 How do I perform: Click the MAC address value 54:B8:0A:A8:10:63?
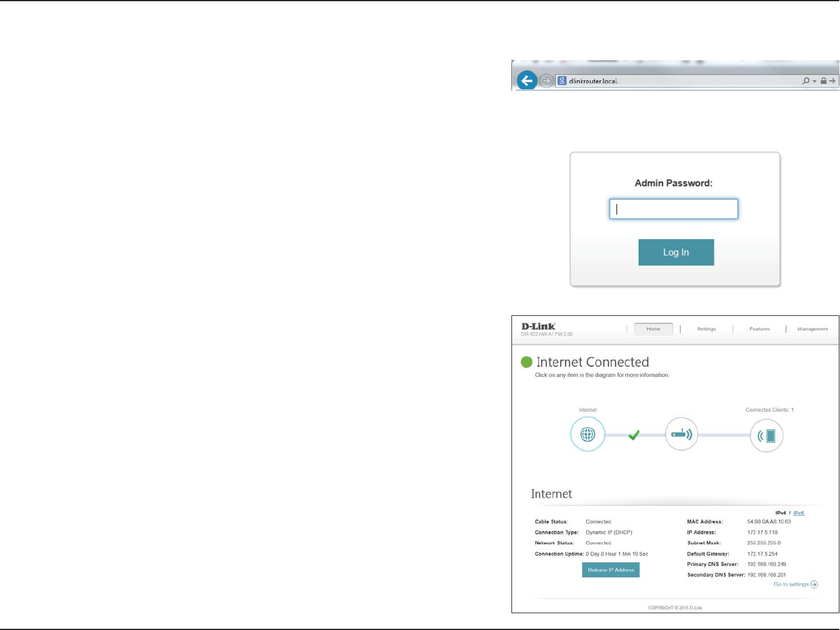[769, 522]
